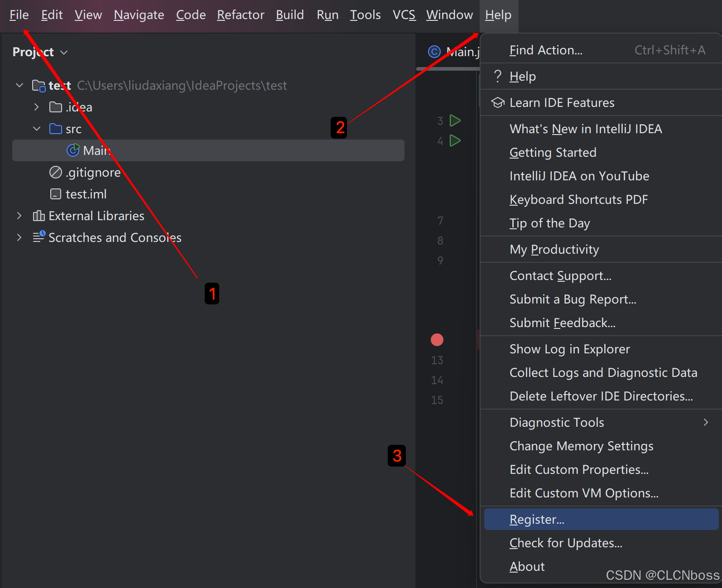Open IntelliJ IDEA on YouTube
Screen dimensions: 722x588
pyautogui.click(x=601, y=176)
